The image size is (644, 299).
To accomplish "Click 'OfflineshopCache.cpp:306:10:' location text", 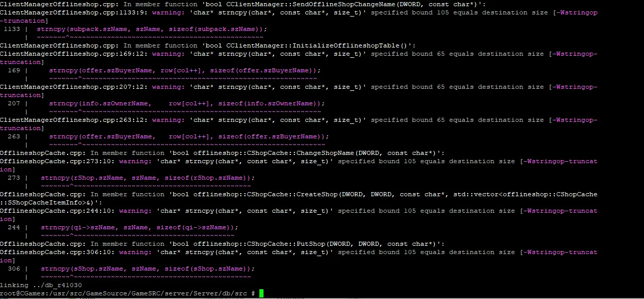I will [x=57, y=252].
